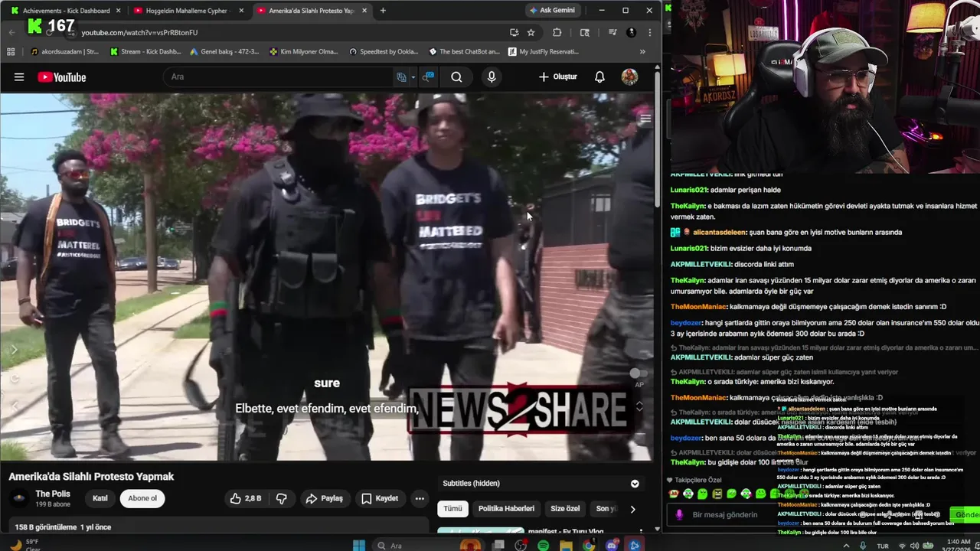
Task: Click the search extension icon in YouTube search bar
Action: (x=428, y=77)
